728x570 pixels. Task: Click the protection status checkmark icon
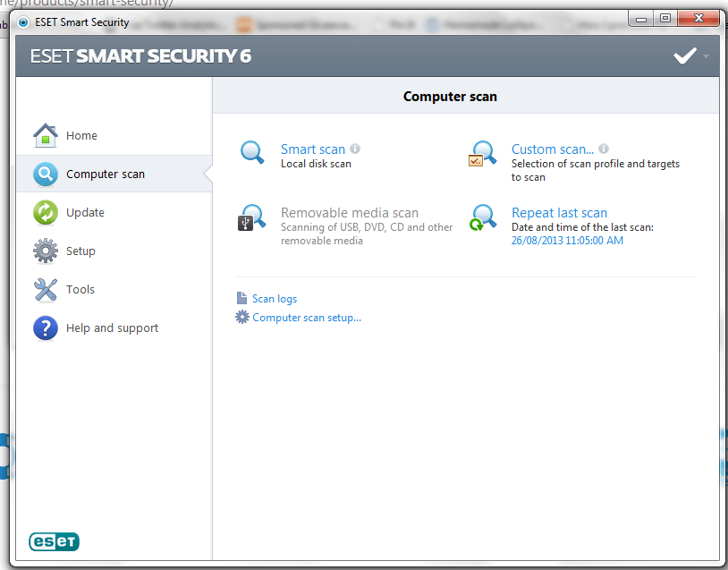[x=685, y=55]
